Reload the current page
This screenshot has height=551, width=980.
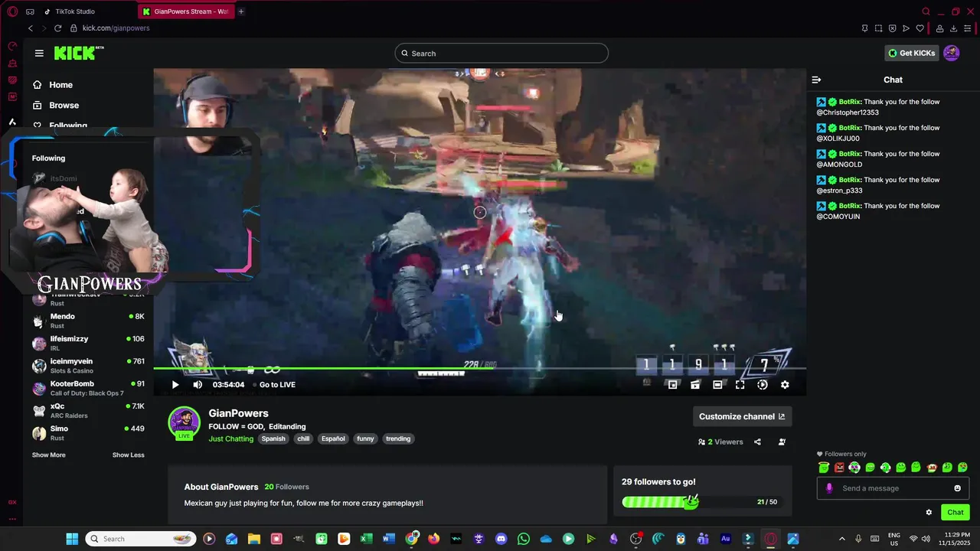pyautogui.click(x=57, y=28)
